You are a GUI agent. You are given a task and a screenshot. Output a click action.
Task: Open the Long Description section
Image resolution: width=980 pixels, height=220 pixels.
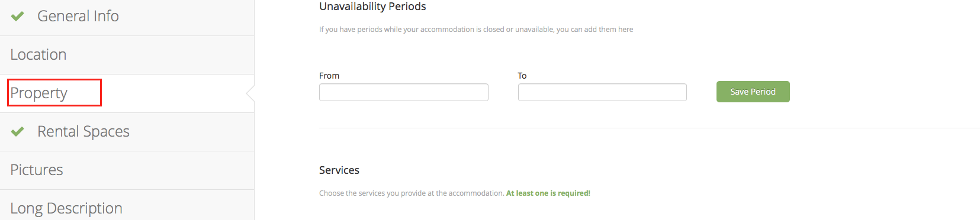[66, 208]
